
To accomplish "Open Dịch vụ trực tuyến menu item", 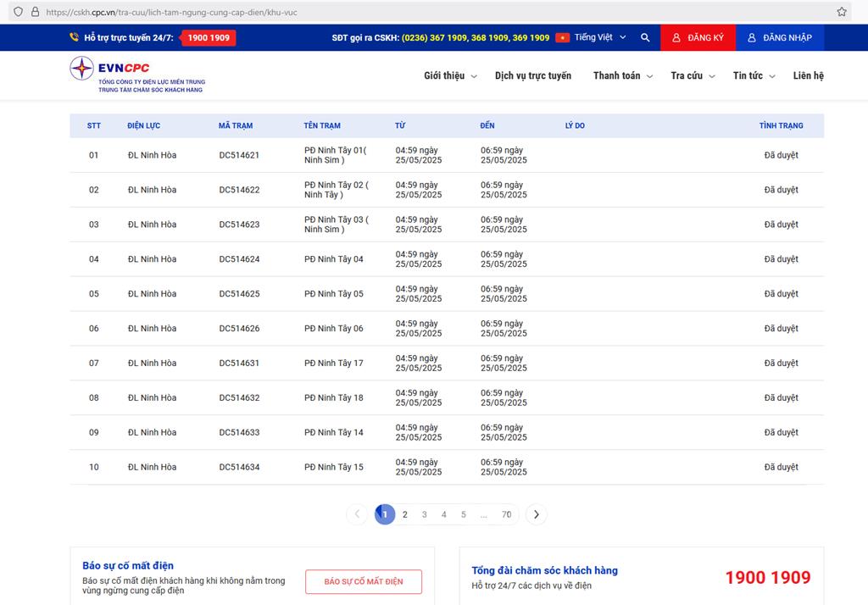I will coord(533,75).
